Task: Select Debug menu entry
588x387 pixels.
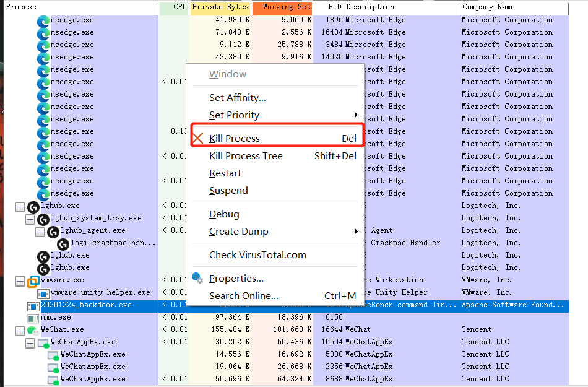Action: [x=275, y=214]
